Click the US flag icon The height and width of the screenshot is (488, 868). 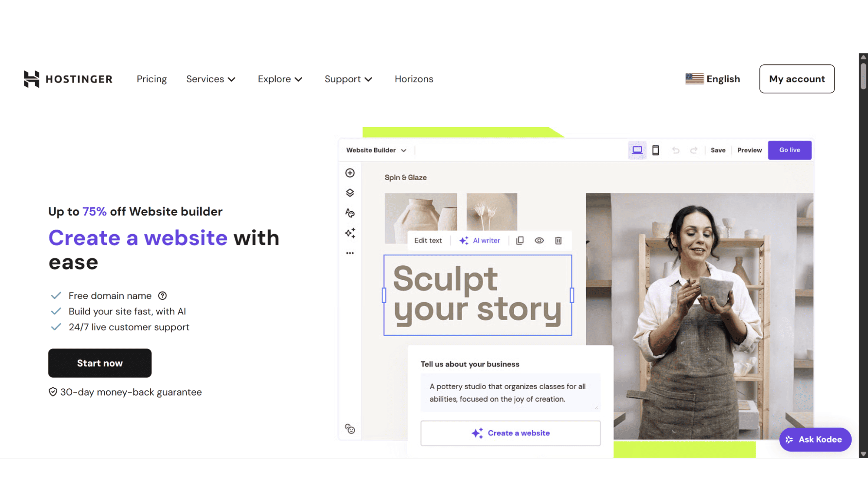(x=694, y=79)
